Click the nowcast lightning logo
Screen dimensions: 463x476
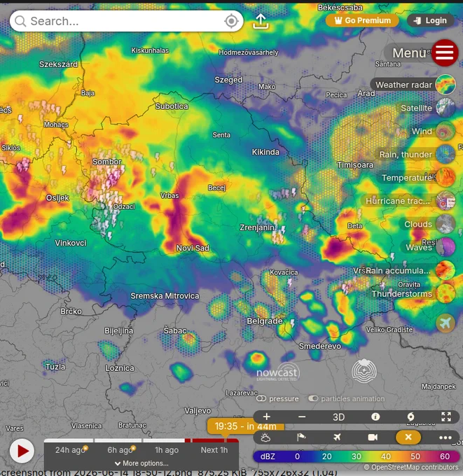277,372
